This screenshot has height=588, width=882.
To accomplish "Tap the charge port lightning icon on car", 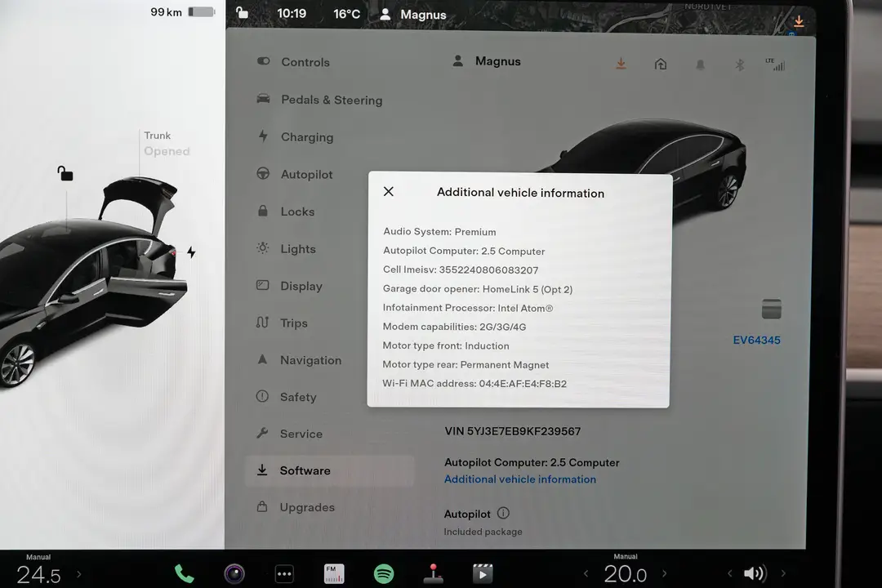I will (191, 252).
